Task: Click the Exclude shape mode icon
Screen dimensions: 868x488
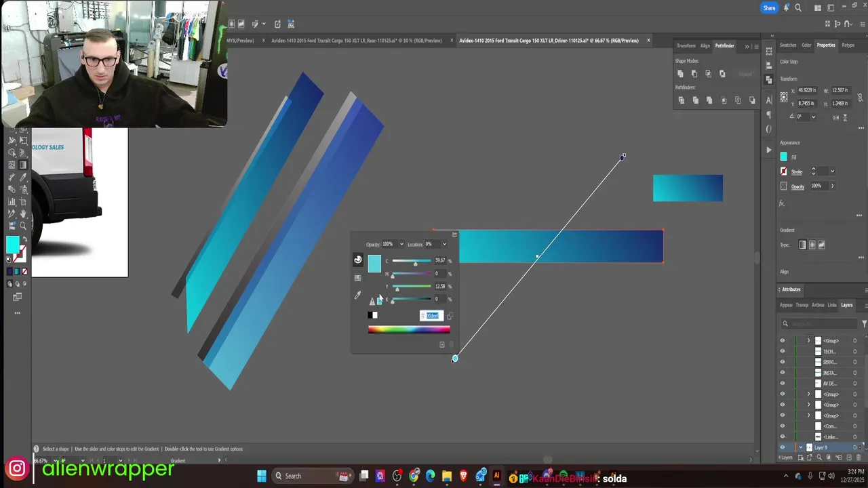Action: point(723,73)
